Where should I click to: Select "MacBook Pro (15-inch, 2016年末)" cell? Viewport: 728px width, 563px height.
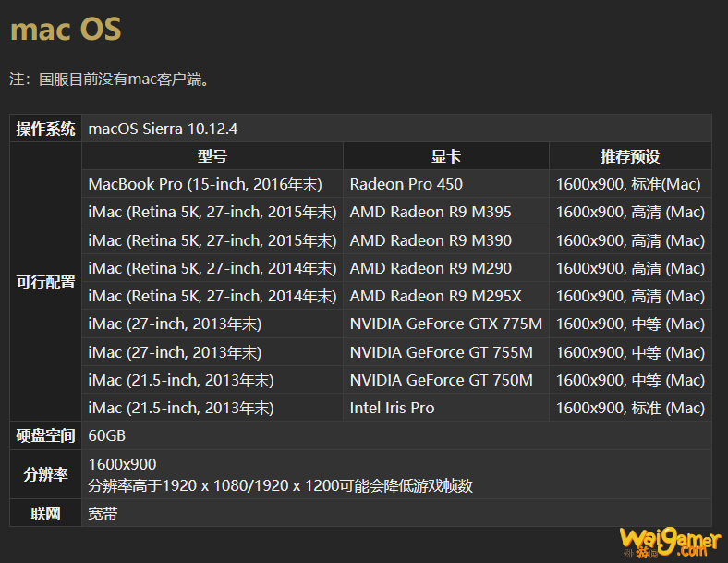212,184
